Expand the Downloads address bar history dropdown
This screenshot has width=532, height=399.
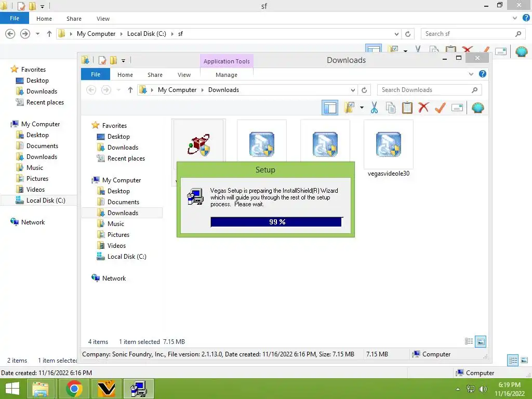click(x=353, y=90)
